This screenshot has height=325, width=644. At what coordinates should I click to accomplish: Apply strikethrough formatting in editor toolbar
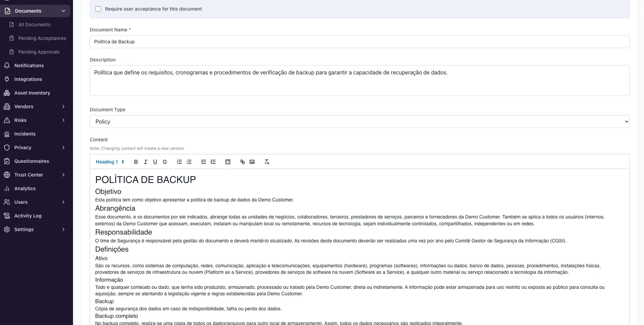click(x=164, y=162)
